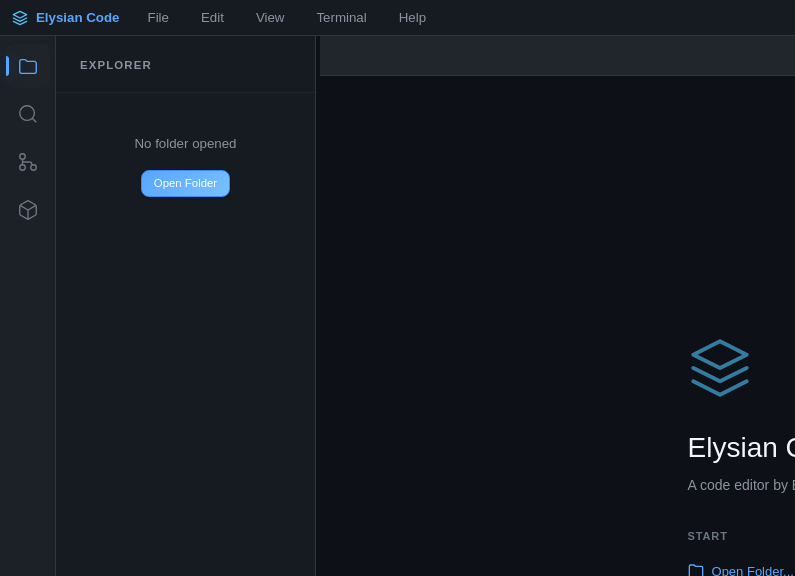Click the 'A code editor by' subtitle text
The image size is (795, 576).
coord(741,485)
